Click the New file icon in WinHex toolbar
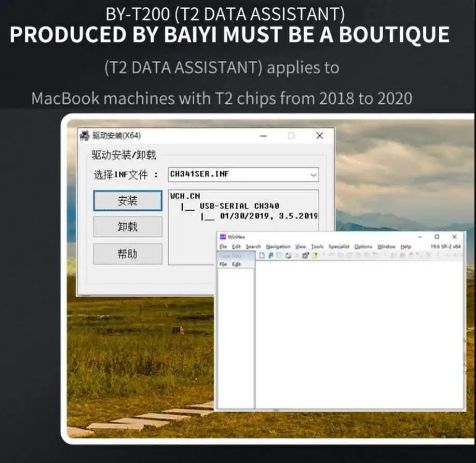The width and height of the screenshot is (476, 463). pos(262,256)
